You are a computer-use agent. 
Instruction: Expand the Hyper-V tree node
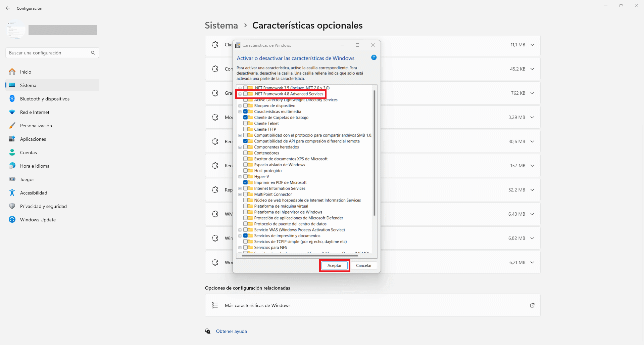point(240,177)
